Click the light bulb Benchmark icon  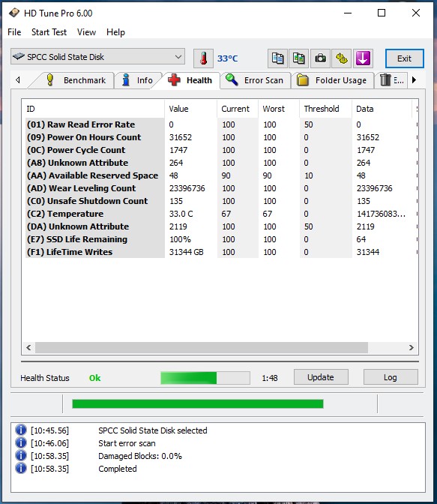click(49, 80)
